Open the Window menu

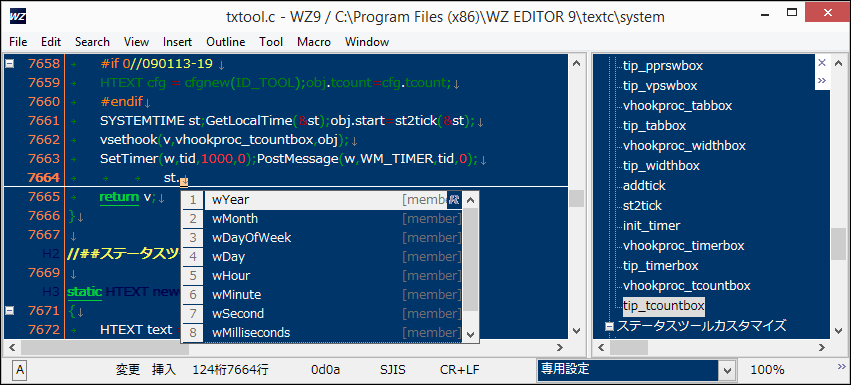pos(367,42)
